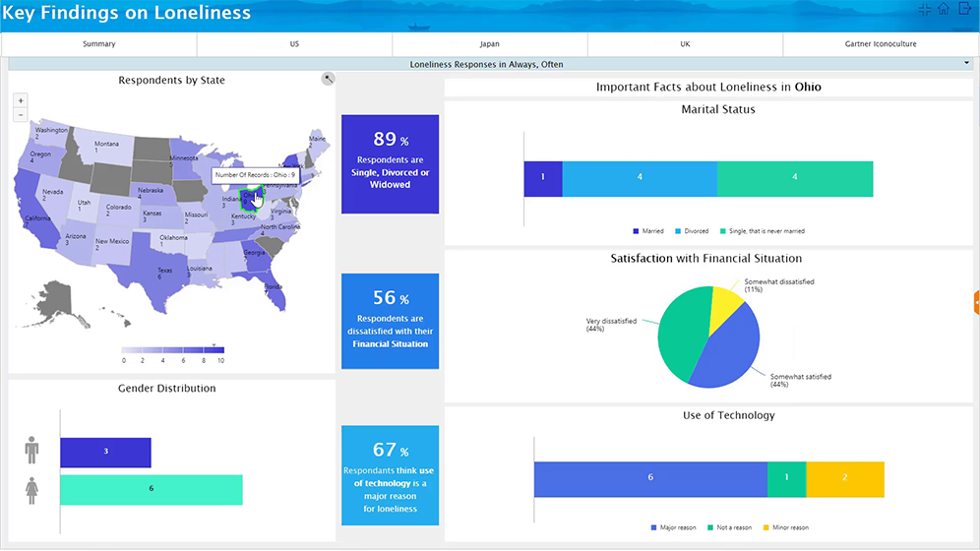Select New Mexico on the map
Image resolution: width=980 pixels, height=551 pixels.
coord(111,245)
